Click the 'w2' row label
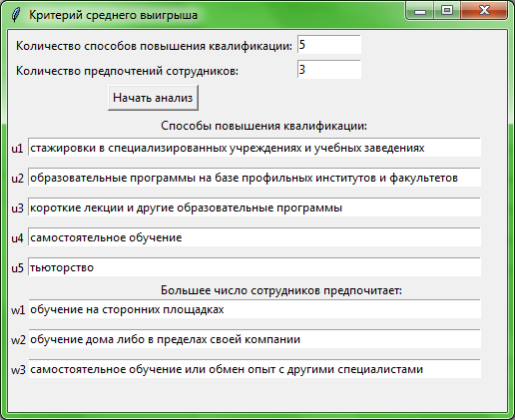Image resolution: width=515 pixels, height=420 pixels. pyautogui.click(x=18, y=340)
